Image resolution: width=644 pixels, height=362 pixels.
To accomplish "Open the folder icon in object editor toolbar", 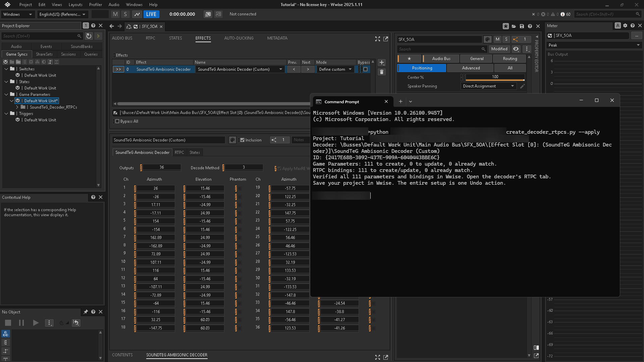I will (x=514, y=26).
